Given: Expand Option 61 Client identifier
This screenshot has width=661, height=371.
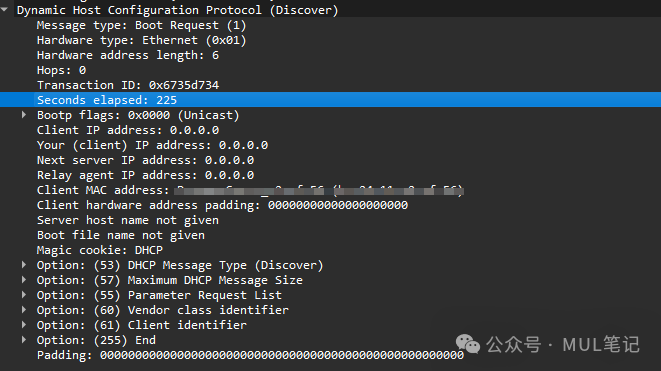Looking at the screenshot, I should (x=24, y=325).
